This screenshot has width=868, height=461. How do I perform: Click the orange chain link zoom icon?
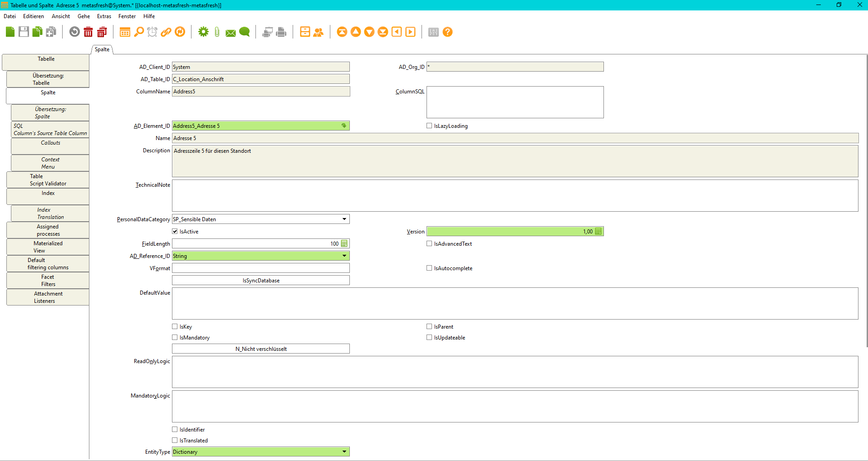[x=166, y=32]
